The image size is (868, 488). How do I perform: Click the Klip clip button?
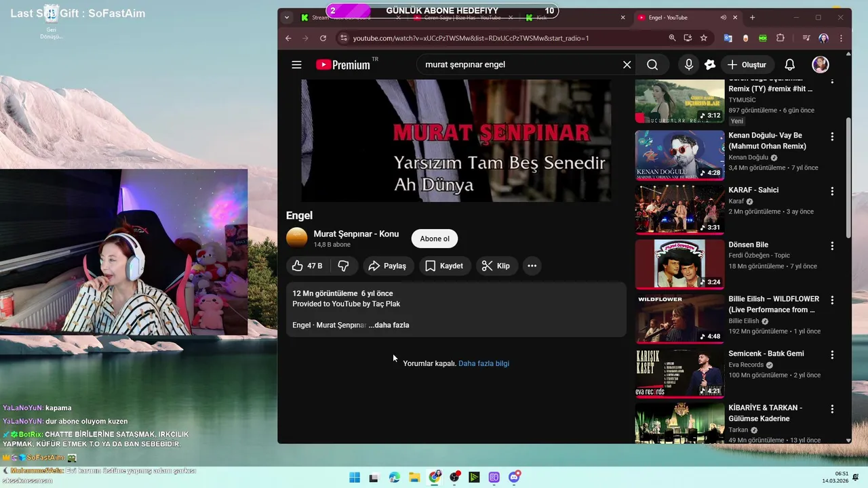(x=496, y=266)
